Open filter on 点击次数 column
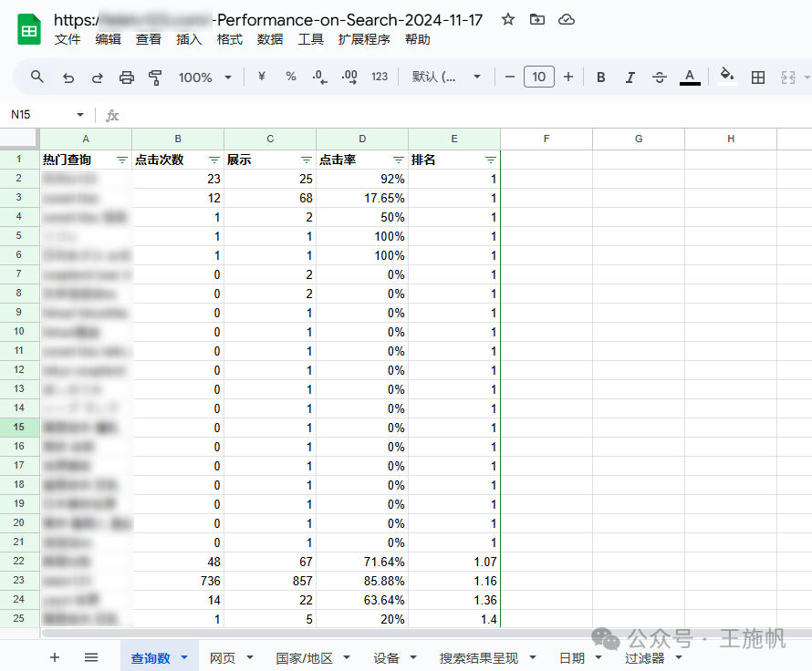812x671 pixels. coord(214,160)
